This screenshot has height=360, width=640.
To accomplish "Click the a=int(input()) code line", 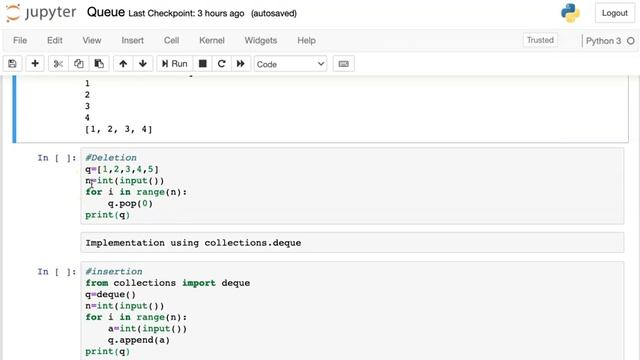I will [x=147, y=329].
